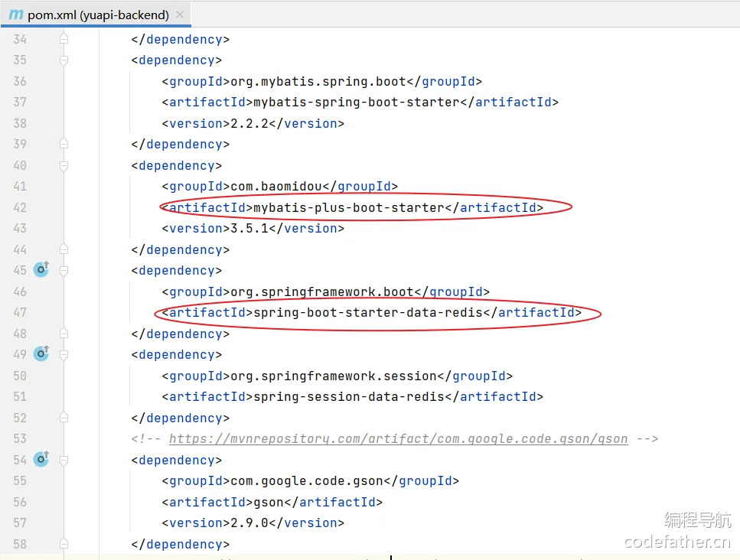Collapse the dependency block starting line 45
The image size is (740, 560).
click(x=64, y=270)
